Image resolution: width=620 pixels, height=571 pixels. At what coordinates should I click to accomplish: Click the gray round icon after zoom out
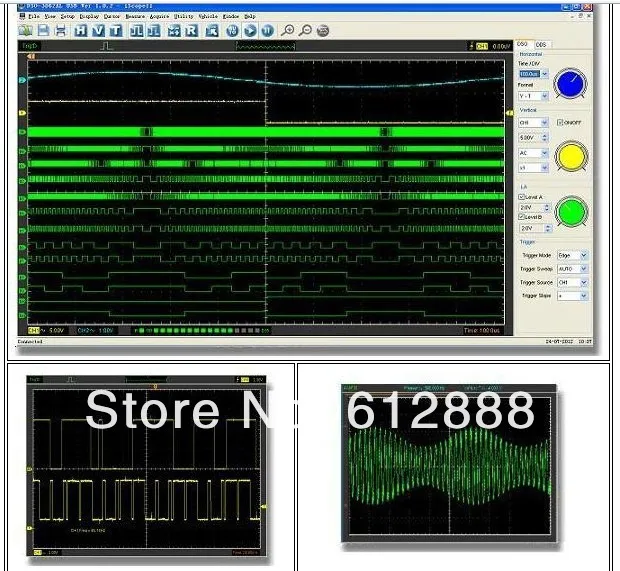pos(323,30)
